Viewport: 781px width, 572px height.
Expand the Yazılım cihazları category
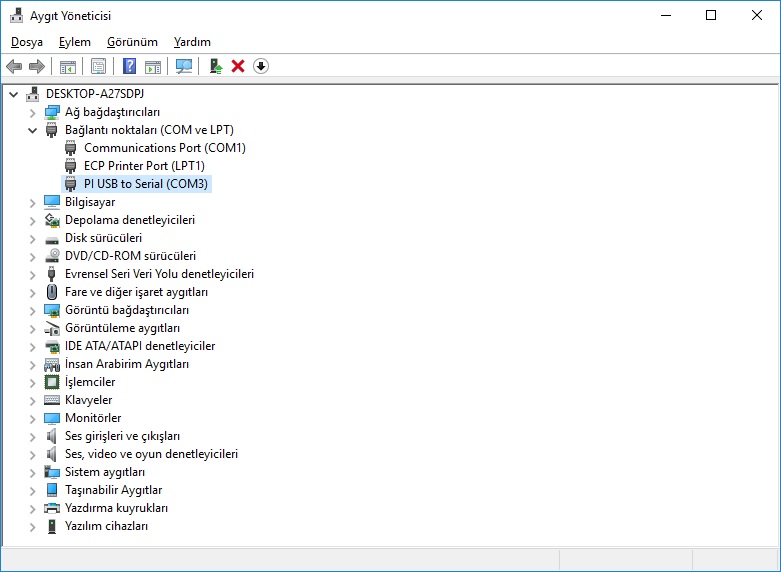pyautogui.click(x=32, y=527)
